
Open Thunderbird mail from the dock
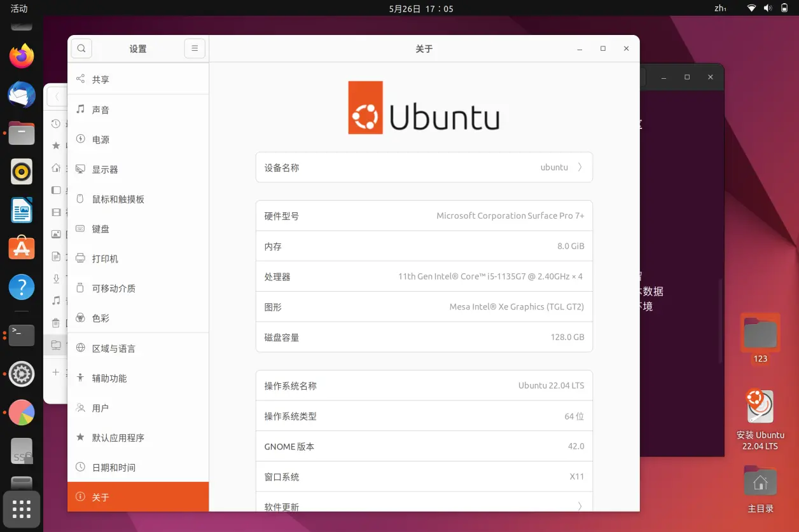[22, 95]
